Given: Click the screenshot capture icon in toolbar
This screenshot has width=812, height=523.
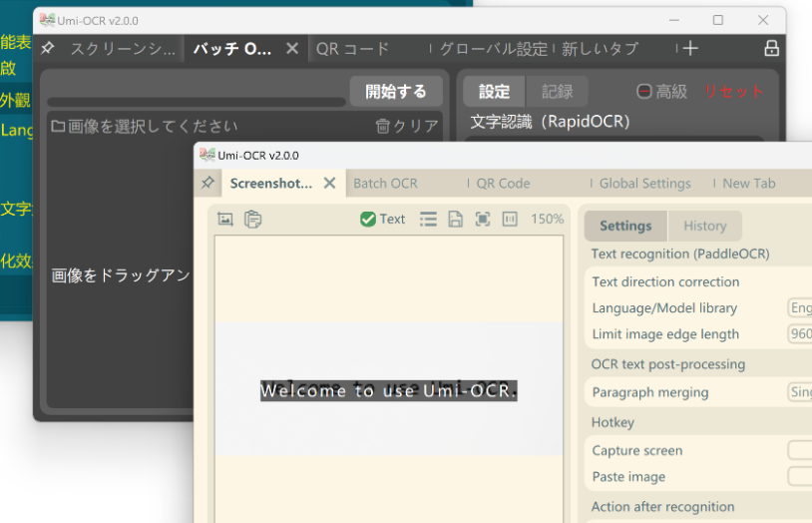Looking at the screenshot, I should (x=225, y=219).
